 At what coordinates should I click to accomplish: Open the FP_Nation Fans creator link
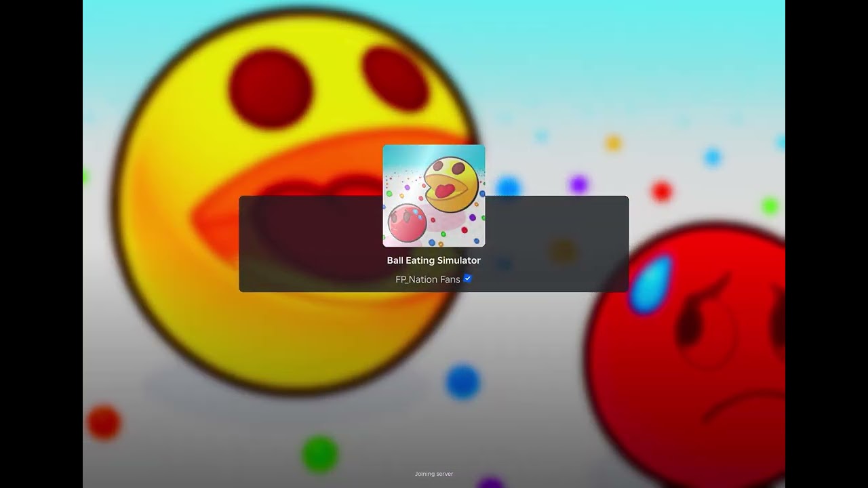(x=428, y=279)
